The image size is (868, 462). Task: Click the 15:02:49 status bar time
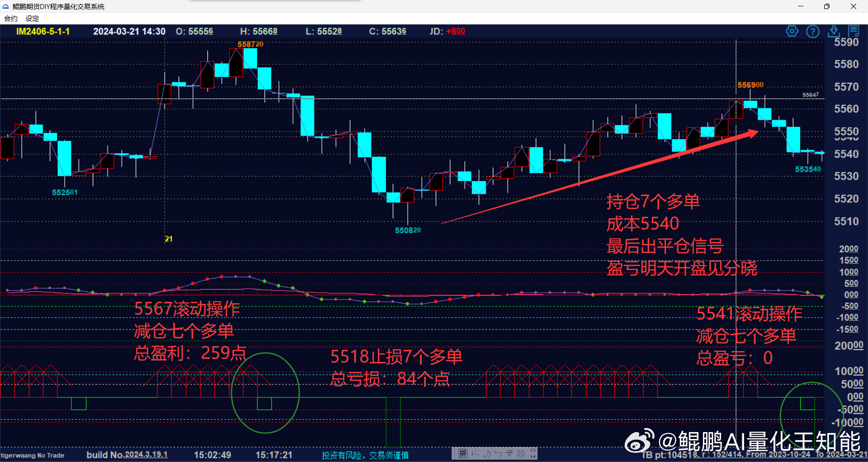point(212,455)
